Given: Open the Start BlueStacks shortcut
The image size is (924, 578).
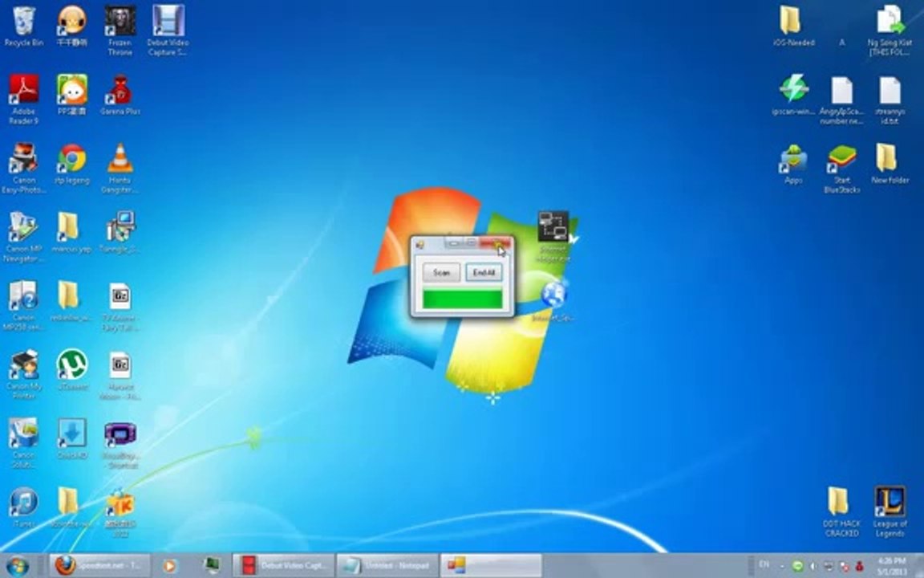Looking at the screenshot, I should (841, 168).
